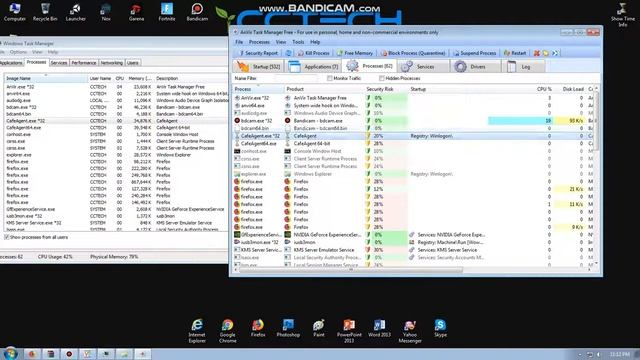Click the blue double-arrow toolbar icon

coord(555,53)
